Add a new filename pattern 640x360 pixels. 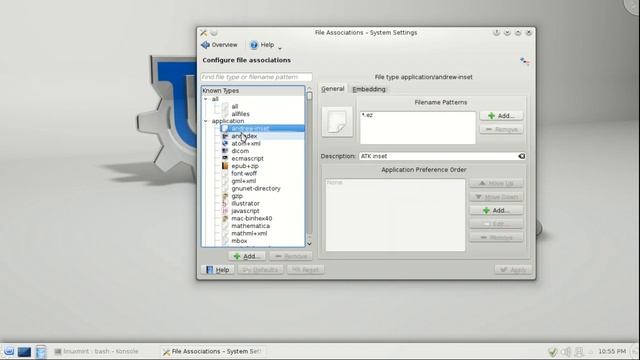(501, 116)
